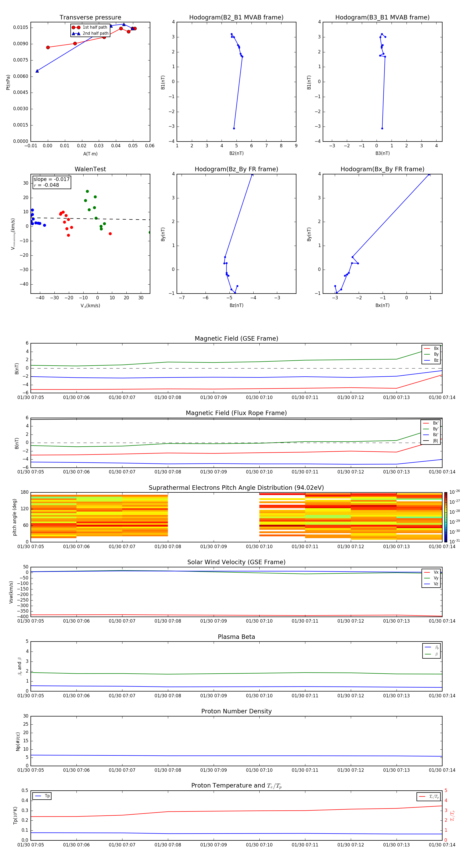
Task: Click the 'B2(nT)' x-axis label
Action: 236,153
